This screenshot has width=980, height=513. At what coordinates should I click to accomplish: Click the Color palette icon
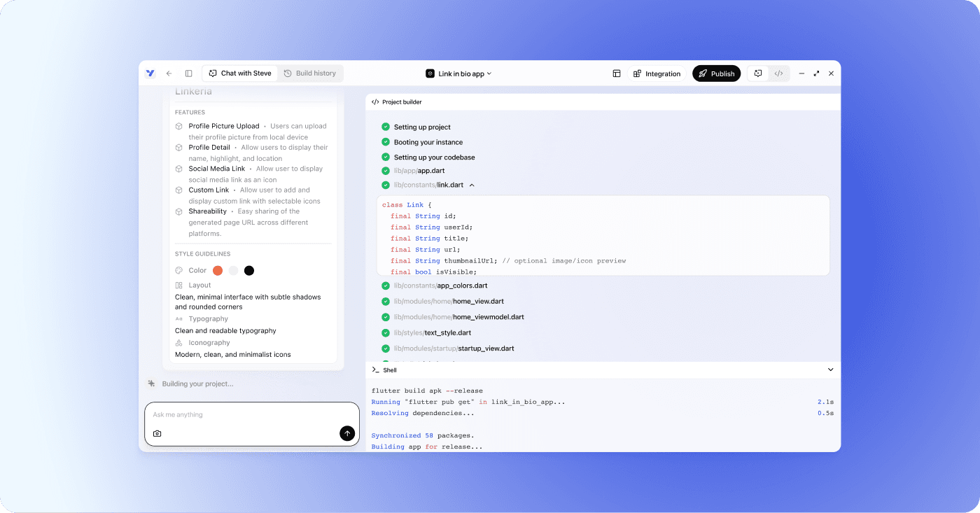click(179, 270)
